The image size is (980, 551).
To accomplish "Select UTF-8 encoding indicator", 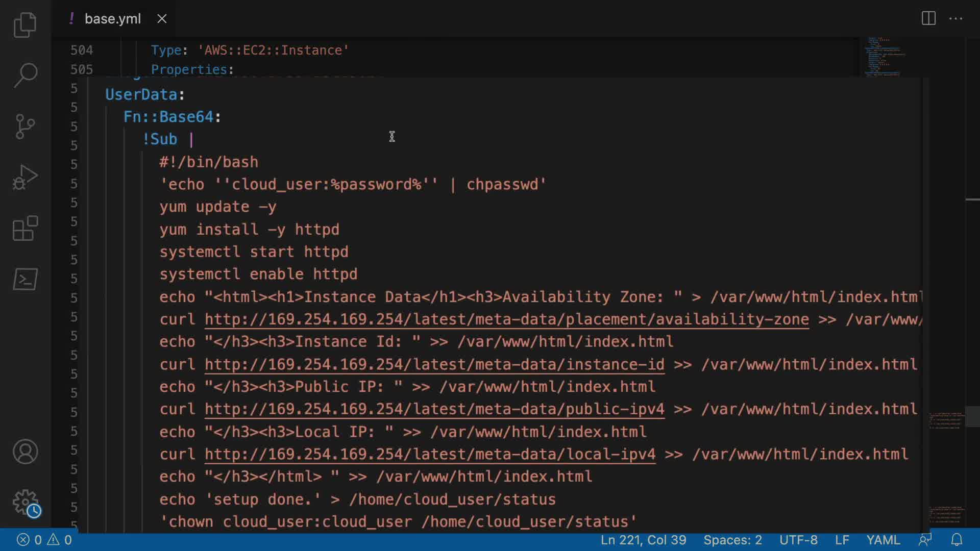I will 798,540.
